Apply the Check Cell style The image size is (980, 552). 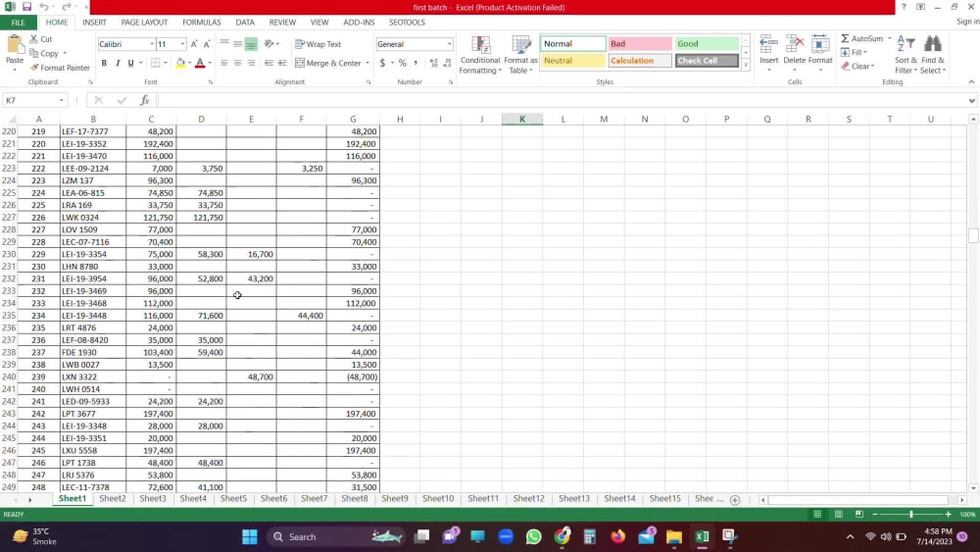coord(707,61)
